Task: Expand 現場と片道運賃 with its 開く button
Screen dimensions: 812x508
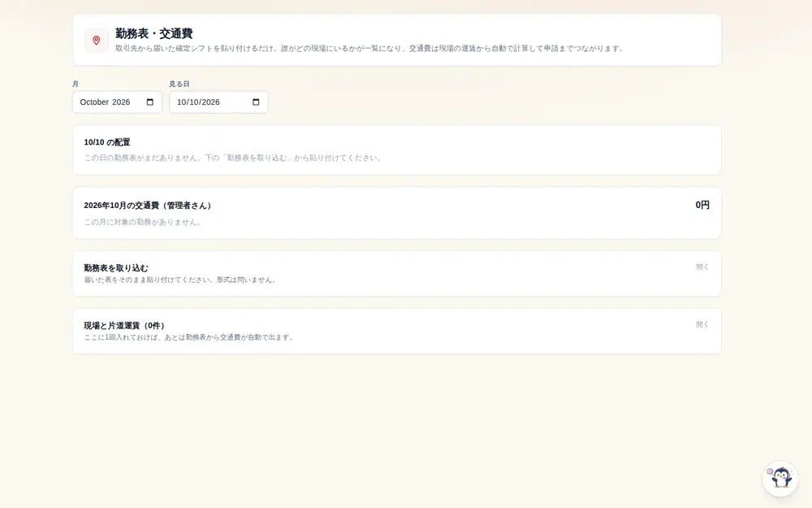Action: click(702, 324)
